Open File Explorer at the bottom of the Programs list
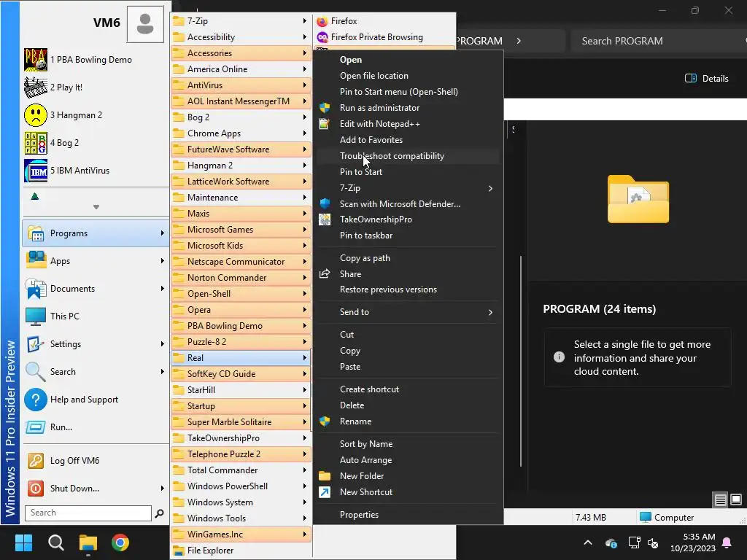 [241, 550]
